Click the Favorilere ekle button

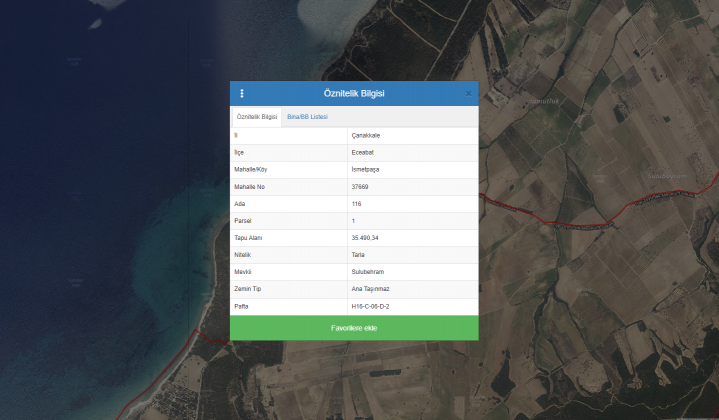click(354, 328)
